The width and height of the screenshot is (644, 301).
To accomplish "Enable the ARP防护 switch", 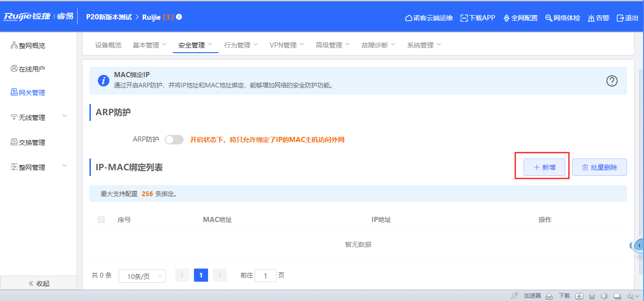I will tap(174, 140).
